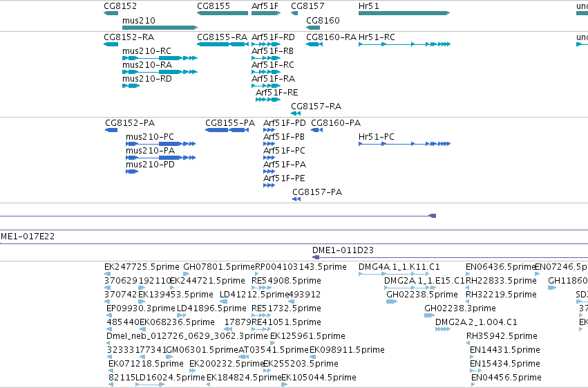Select the Arf51F-PC coding sequence

point(269,158)
